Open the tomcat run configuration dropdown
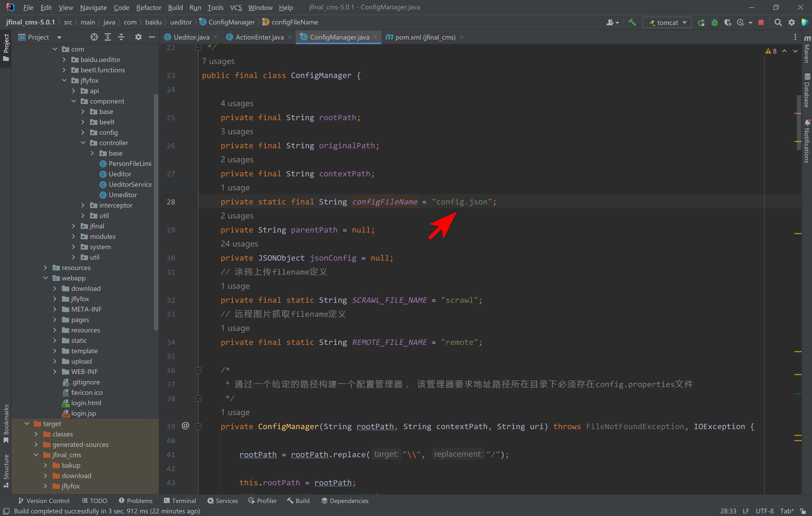Screen dimensions: 812x516 pyautogui.click(x=667, y=23)
